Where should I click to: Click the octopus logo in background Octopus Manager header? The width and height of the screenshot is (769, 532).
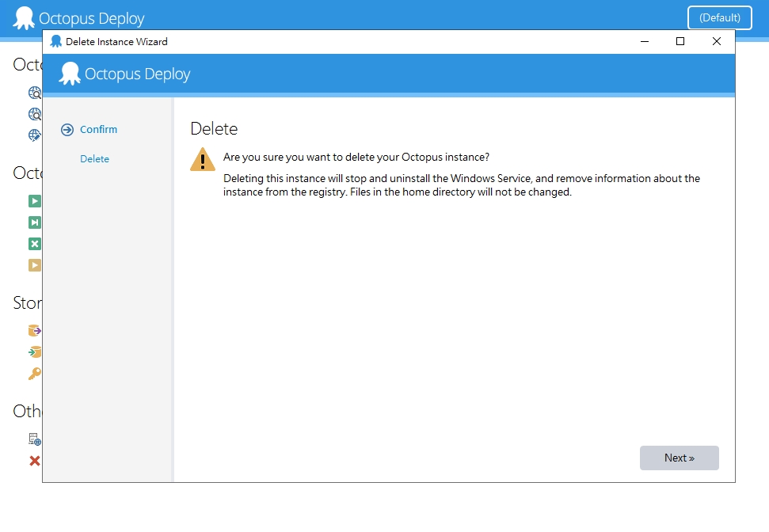[x=24, y=18]
